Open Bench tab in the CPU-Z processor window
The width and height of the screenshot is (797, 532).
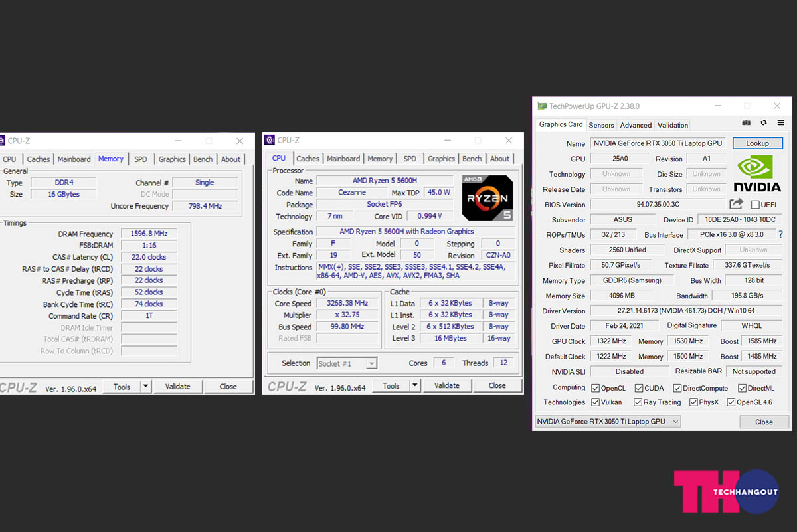(472, 159)
